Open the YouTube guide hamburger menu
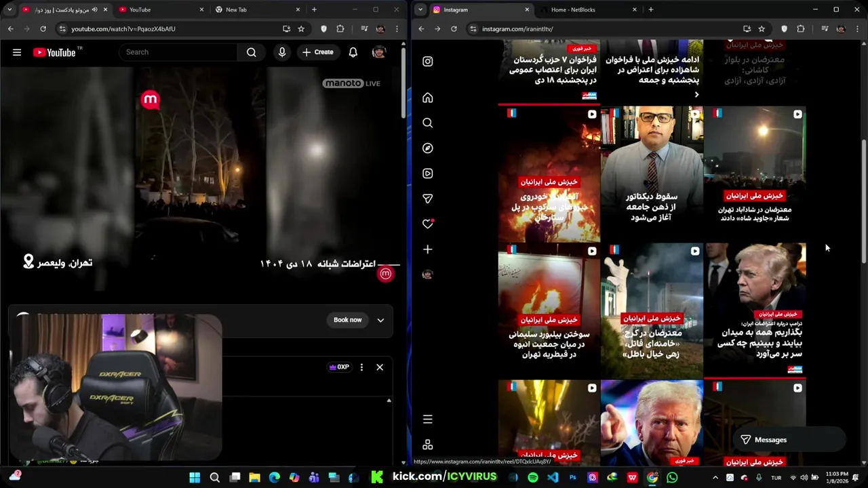This screenshot has height=488, width=868. click(17, 52)
